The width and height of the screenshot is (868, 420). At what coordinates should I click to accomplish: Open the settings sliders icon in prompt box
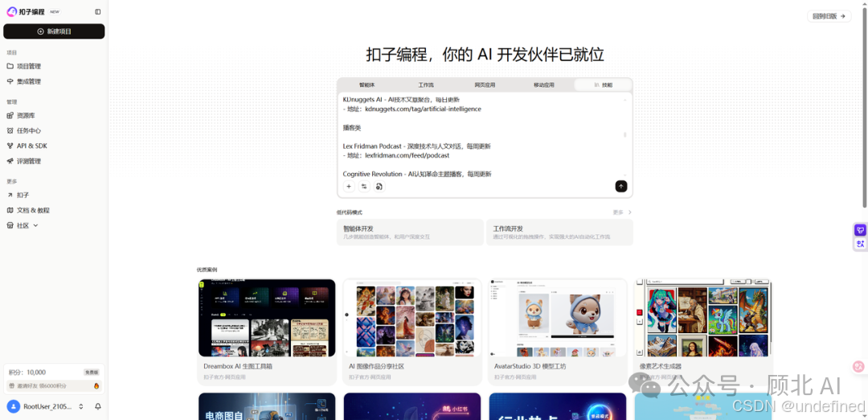[x=364, y=187]
